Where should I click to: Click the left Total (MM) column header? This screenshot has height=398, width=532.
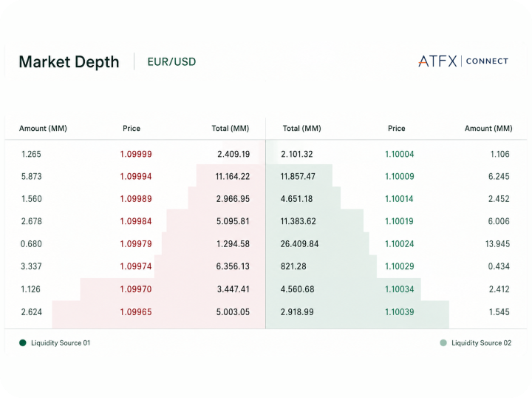(231, 129)
